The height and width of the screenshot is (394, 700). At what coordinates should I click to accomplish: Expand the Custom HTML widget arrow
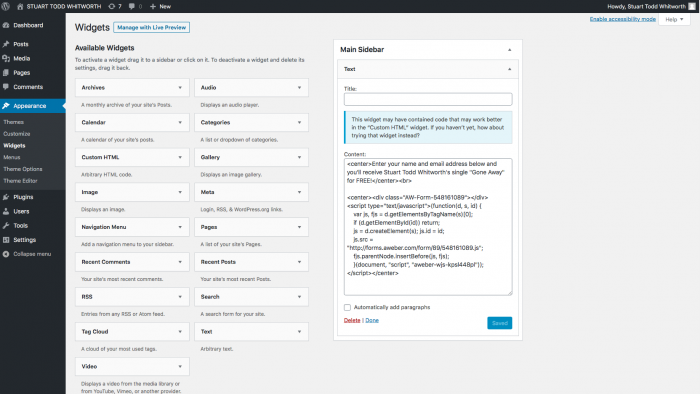point(180,157)
